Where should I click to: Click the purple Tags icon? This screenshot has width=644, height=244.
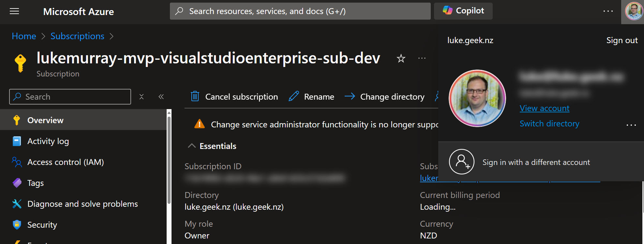pos(17,183)
